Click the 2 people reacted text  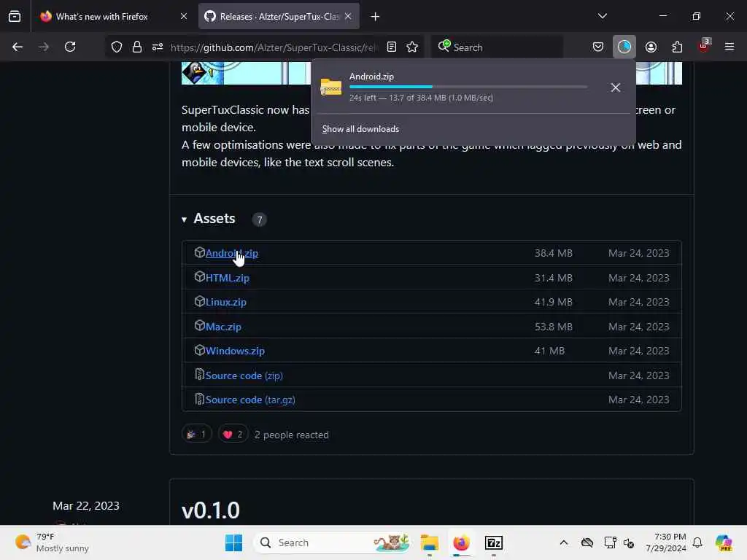coord(292,435)
